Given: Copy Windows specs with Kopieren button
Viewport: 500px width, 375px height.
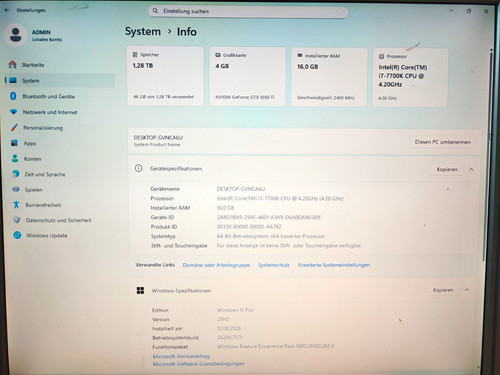Looking at the screenshot, I should (443, 290).
